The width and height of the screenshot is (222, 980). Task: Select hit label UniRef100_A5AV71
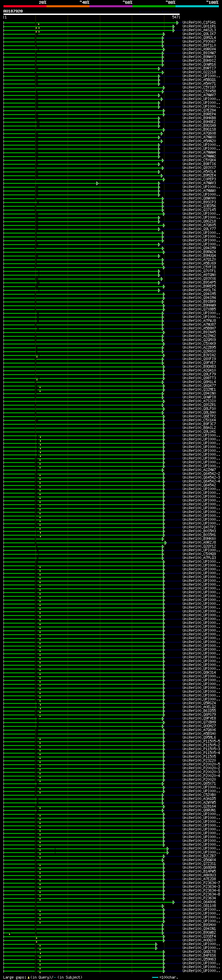pos(199,84)
